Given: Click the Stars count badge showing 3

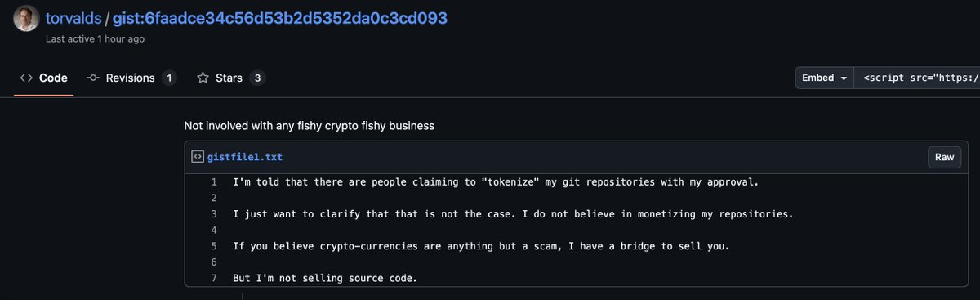Looking at the screenshot, I should click(257, 78).
